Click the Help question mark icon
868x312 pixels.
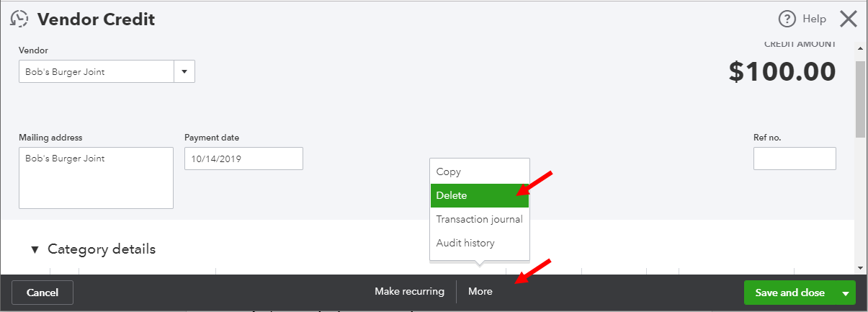point(787,19)
